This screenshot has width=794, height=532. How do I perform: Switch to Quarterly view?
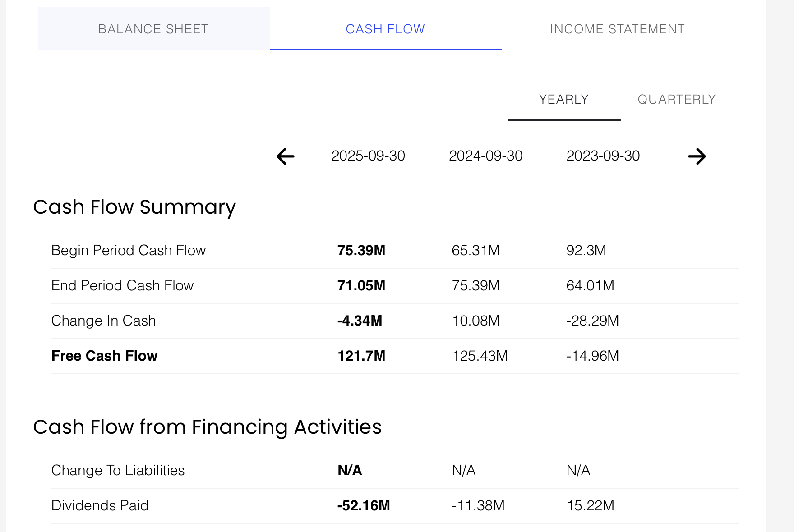[676, 99]
